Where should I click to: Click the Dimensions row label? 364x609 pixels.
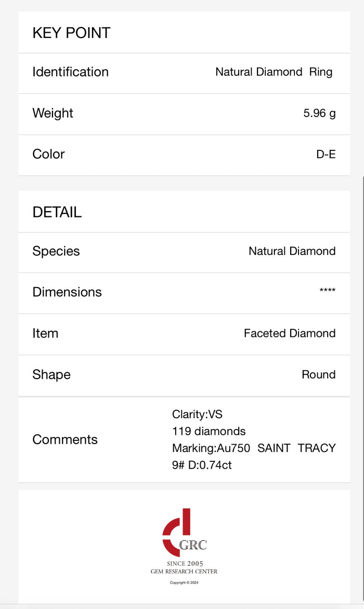pos(67,292)
